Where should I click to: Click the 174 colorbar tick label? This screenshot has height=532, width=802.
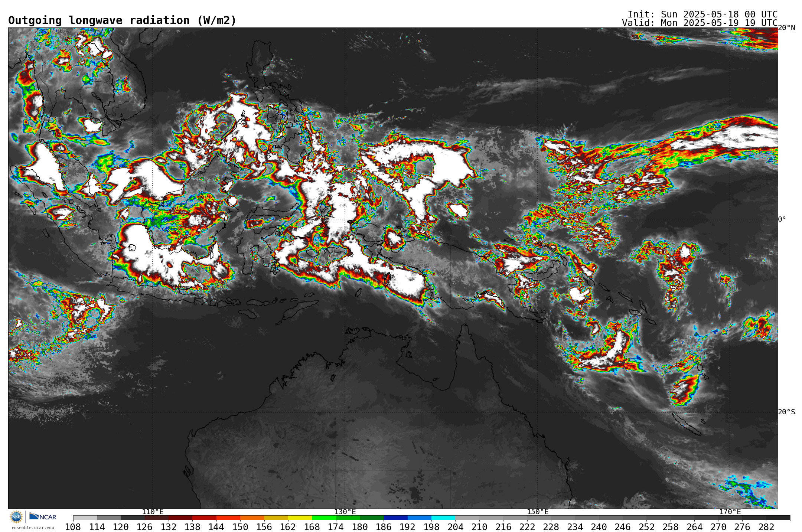pos(336,527)
